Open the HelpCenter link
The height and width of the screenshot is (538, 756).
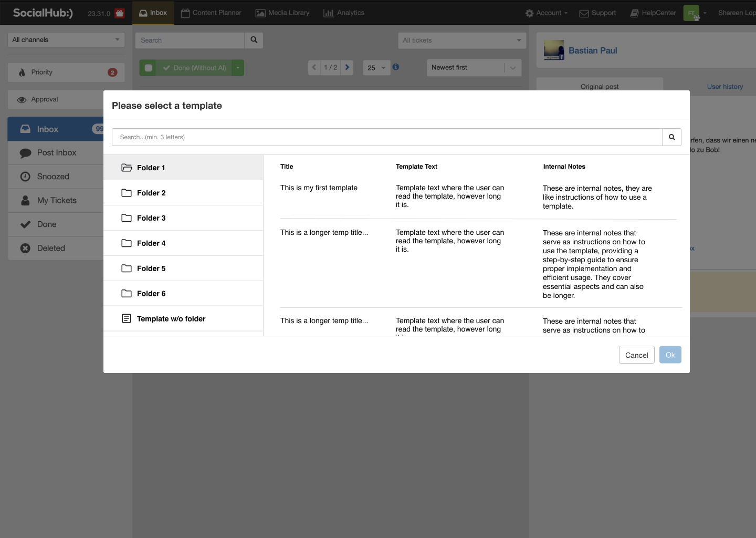tap(653, 13)
